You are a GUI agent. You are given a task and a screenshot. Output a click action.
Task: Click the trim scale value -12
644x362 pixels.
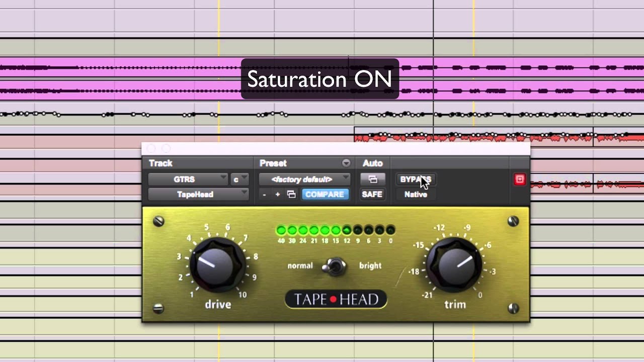click(x=439, y=228)
